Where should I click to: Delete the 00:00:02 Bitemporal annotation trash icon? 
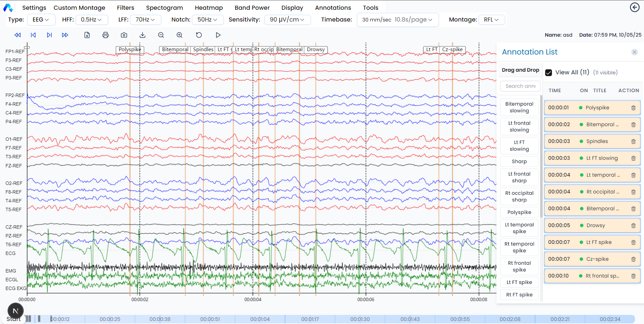coord(633,125)
